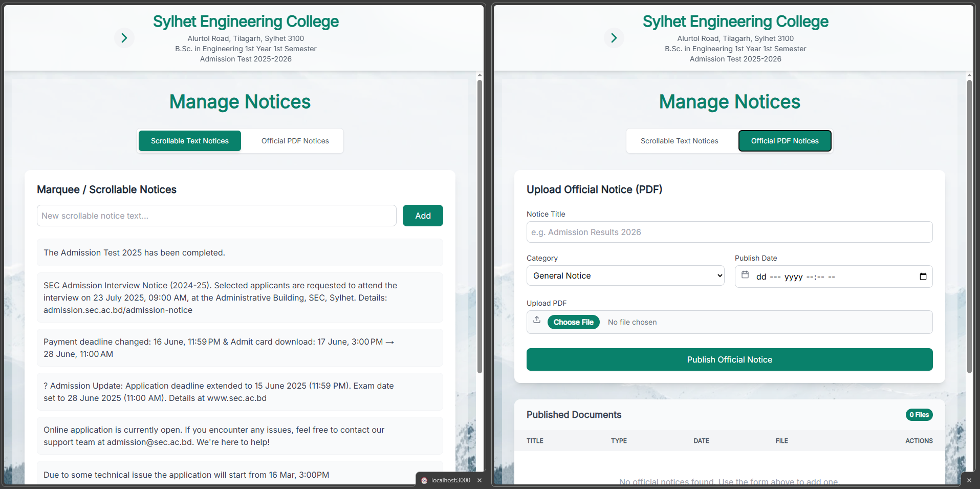The width and height of the screenshot is (980, 489).
Task: Click the SEC Admission Interview Notice entry
Action: (240, 297)
